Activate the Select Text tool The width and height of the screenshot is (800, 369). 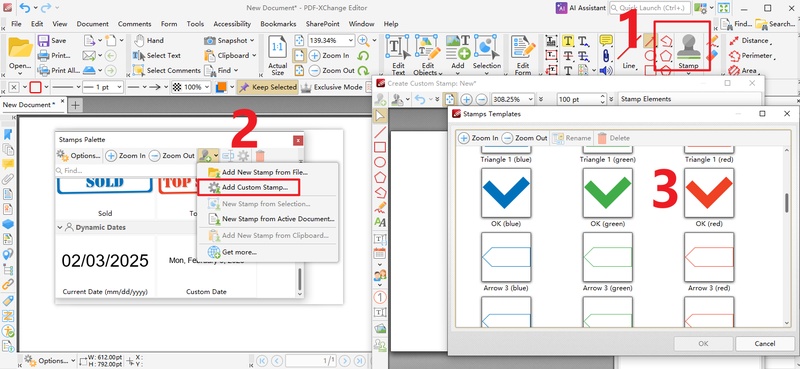(157, 55)
